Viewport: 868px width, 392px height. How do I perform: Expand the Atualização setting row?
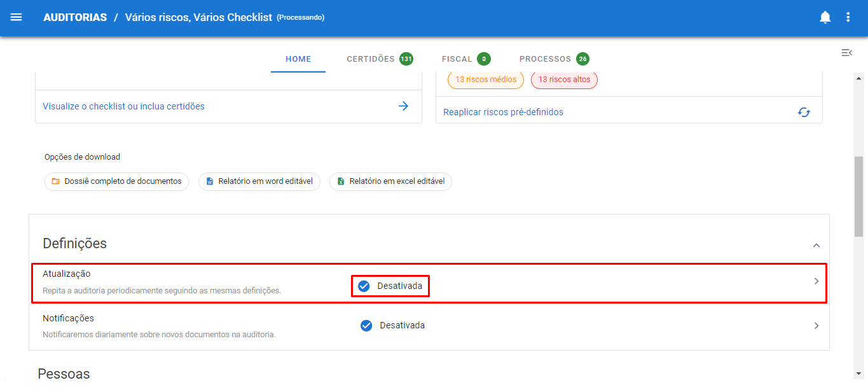(x=816, y=281)
